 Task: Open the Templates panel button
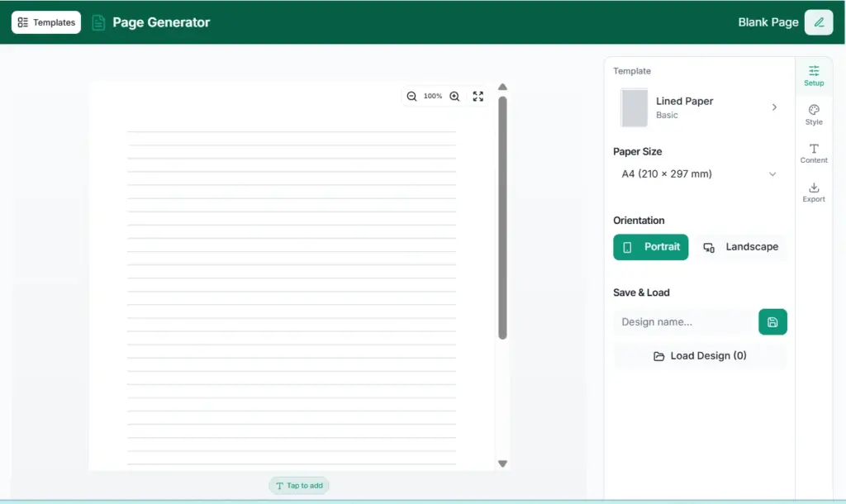pos(46,22)
